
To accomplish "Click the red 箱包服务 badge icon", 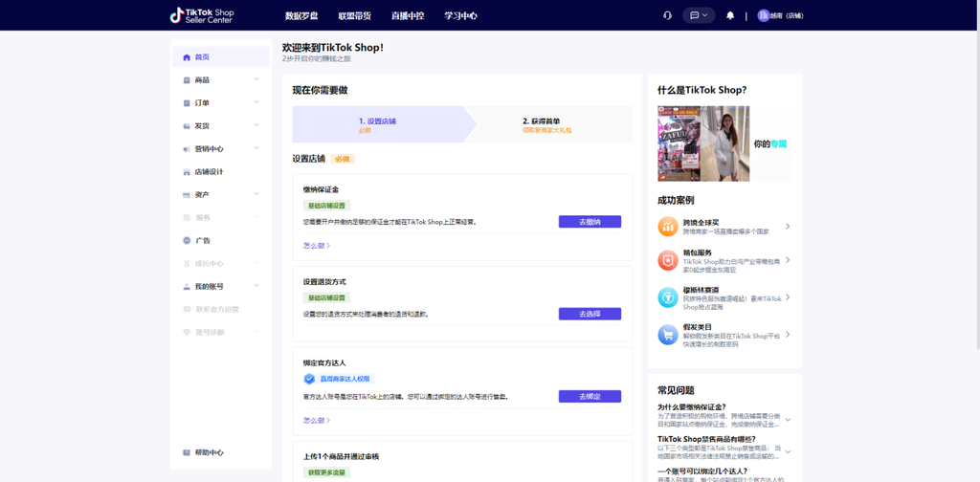I will pyautogui.click(x=667, y=260).
